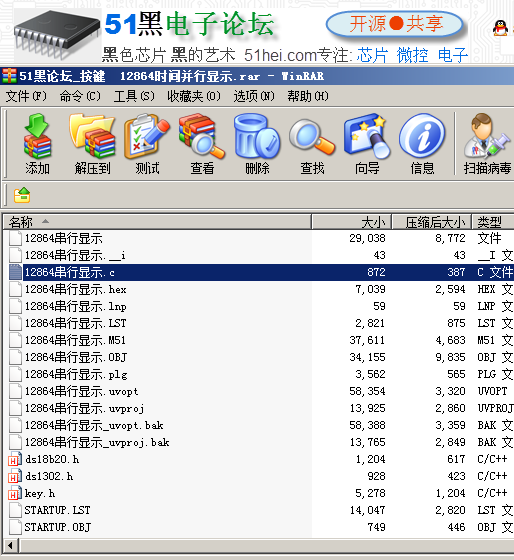This screenshot has height=560, width=514.
Task: Click the file icon of 12864串行显示.uvproj
Action: point(15,408)
